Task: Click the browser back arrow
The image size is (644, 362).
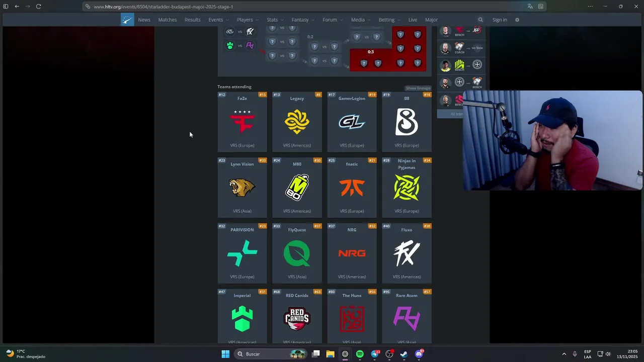Action: point(17,7)
